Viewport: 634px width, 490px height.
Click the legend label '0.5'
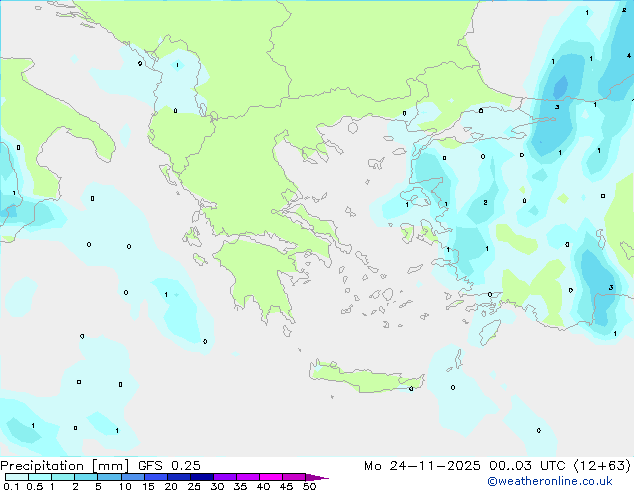coord(34,486)
